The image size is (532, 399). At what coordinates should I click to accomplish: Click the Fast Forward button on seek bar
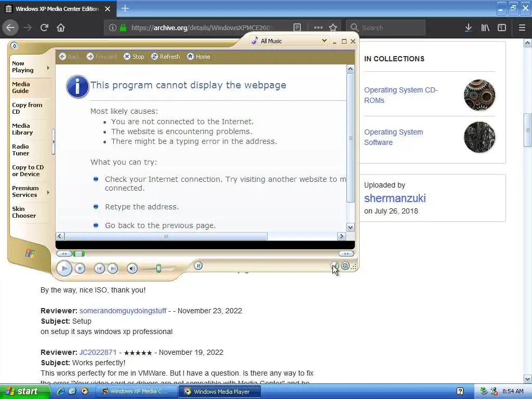346,254
